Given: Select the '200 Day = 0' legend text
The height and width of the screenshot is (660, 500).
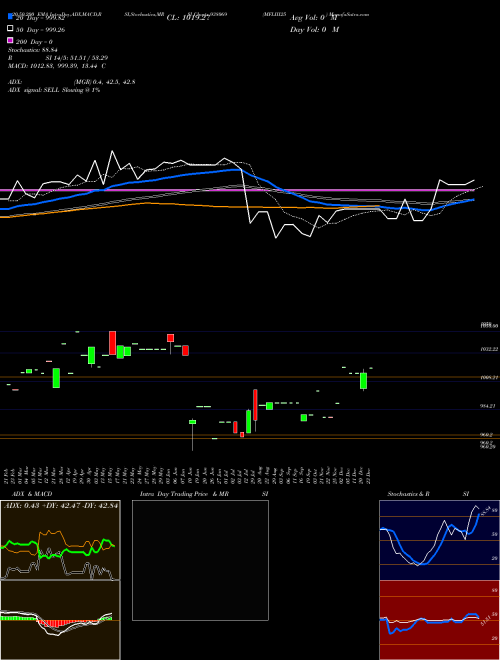Looking at the screenshot, I should (x=34, y=42).
